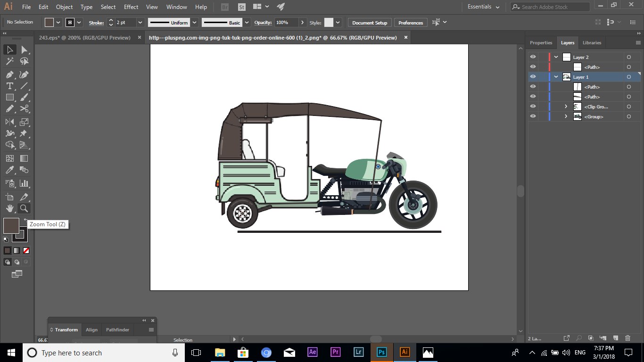Viewport: 644px width, 362px height.
Task: Switch to the Properties panel tab
Action: click(541, 42)
